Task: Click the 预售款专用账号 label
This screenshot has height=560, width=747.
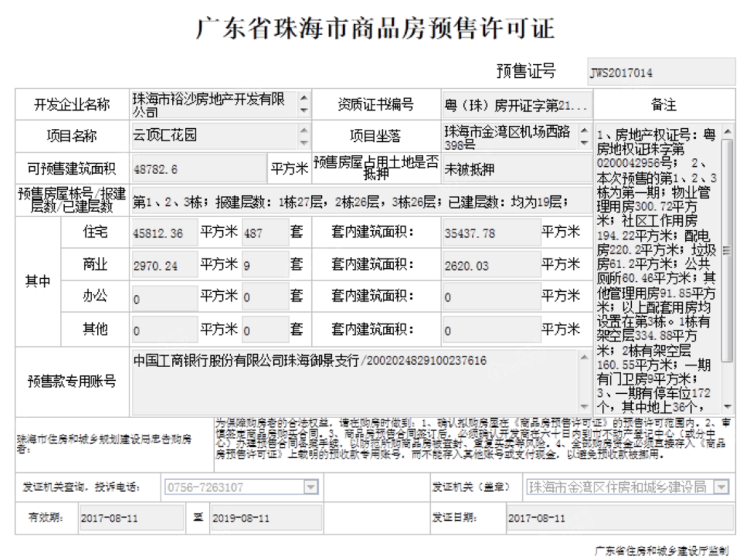Action: 72,382
